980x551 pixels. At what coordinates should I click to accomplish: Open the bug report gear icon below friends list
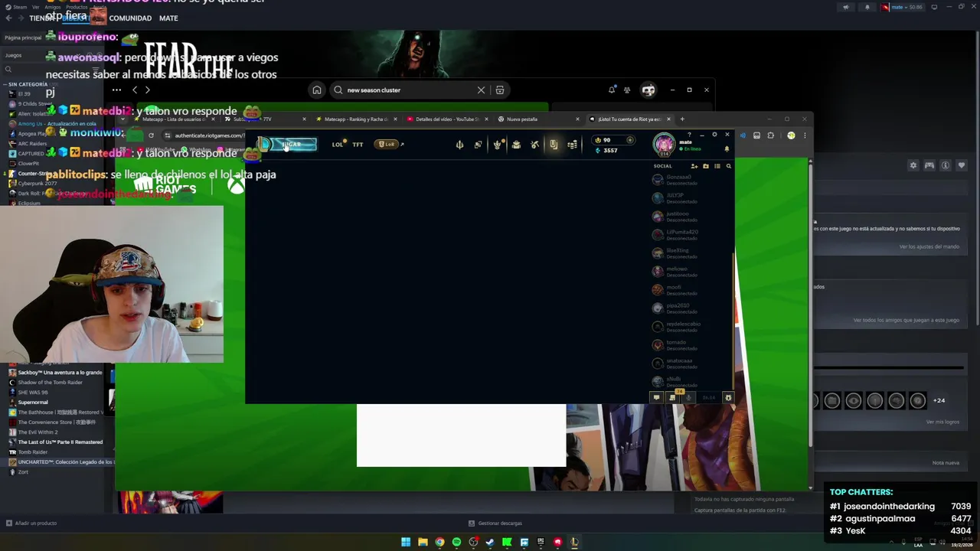[728, 397]
